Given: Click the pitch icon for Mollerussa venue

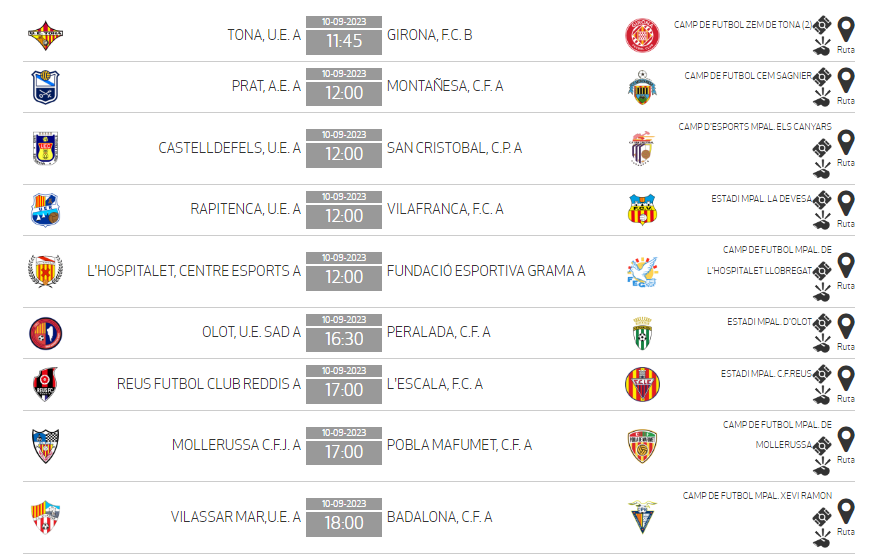Looking at the screenshot, I should (822, 445).
